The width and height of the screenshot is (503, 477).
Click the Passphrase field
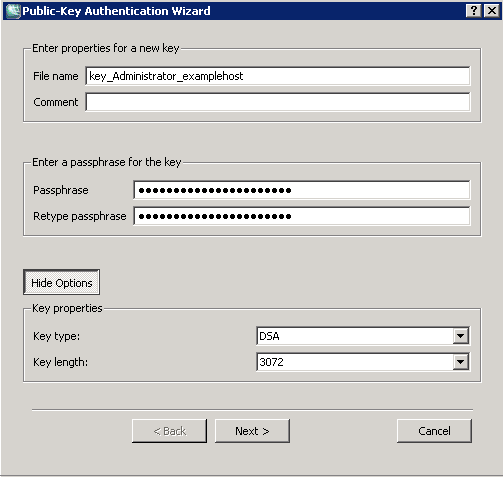coord(302,190)
